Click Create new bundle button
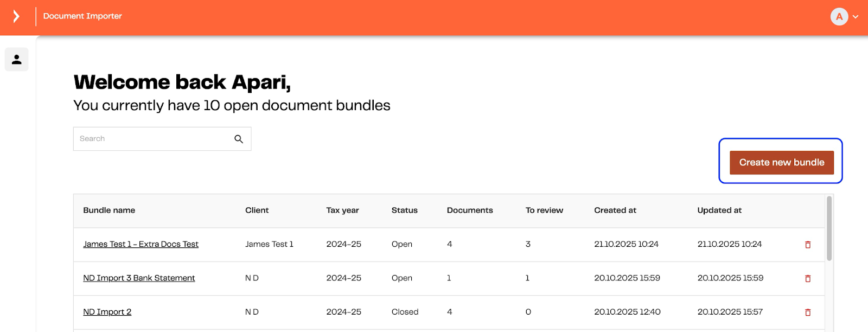The width and height of the screenshot is (868, 332). (781, 163)
